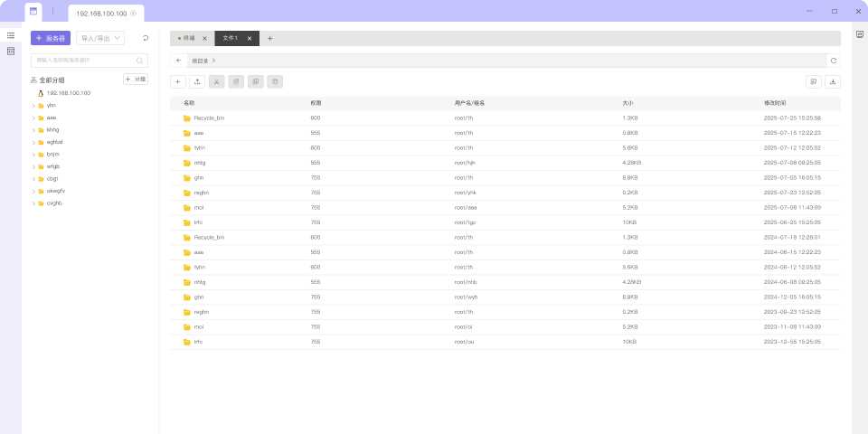Image resolution: width=868 pixels, height=434 pixels.
Task: Click the 2024-07-18 12:28:01 timestamp
Action: pyautogui.click(x=792, y=238)
